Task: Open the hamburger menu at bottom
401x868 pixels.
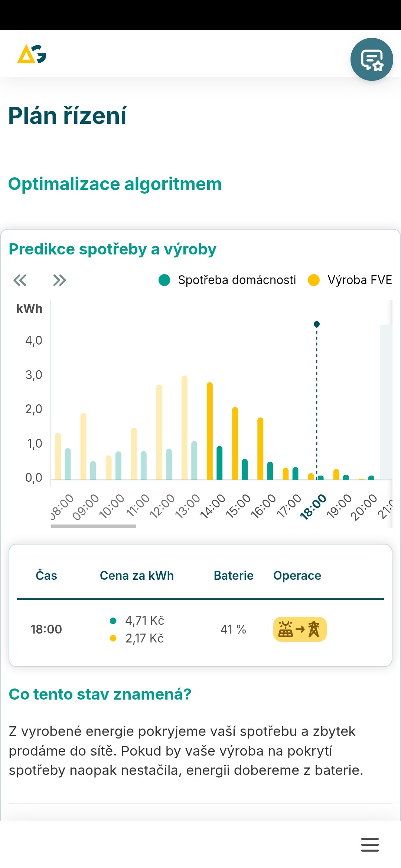Action: [x=370, y=845]
